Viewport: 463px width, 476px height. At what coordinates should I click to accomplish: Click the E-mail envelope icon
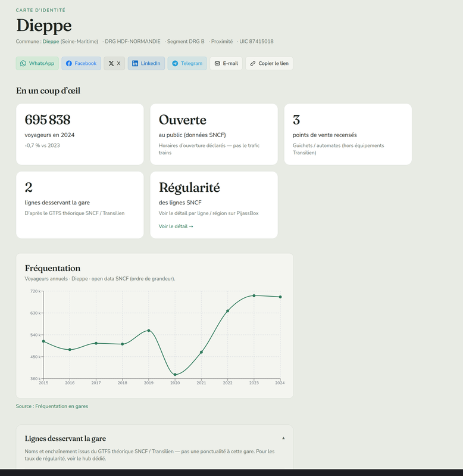tap(217, 63)
